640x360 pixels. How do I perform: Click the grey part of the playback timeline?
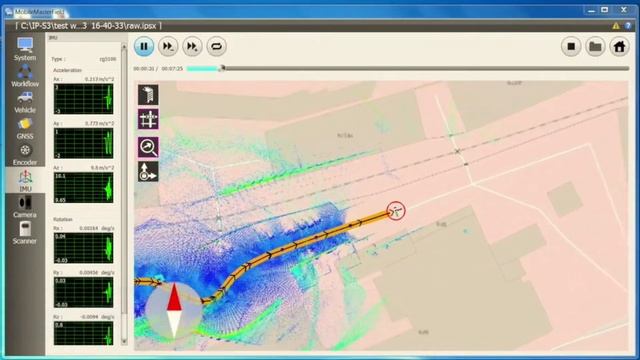pyautogui.click(x=427, y=69)
